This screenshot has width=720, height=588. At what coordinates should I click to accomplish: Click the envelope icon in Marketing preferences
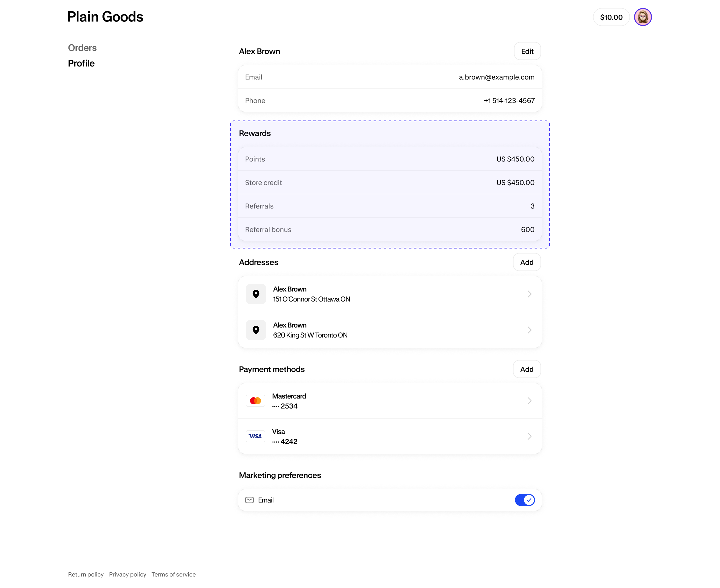point(249,500)
